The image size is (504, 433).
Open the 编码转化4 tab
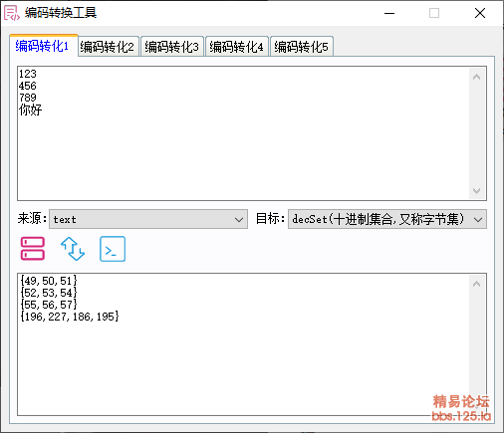(236, 47)
